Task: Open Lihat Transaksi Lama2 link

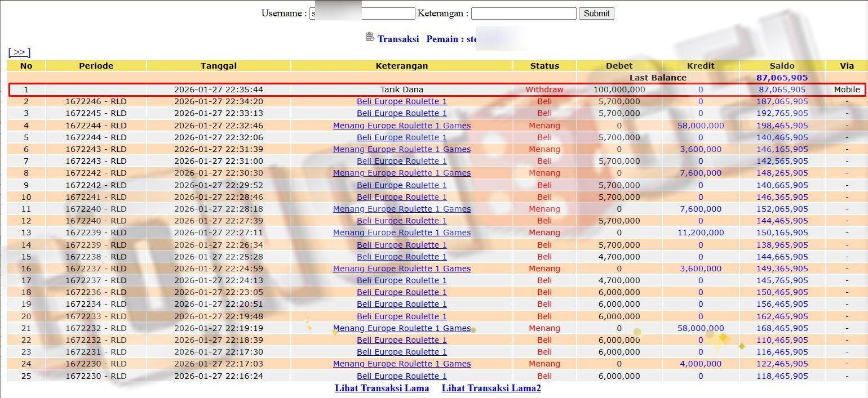Action: 491,388
